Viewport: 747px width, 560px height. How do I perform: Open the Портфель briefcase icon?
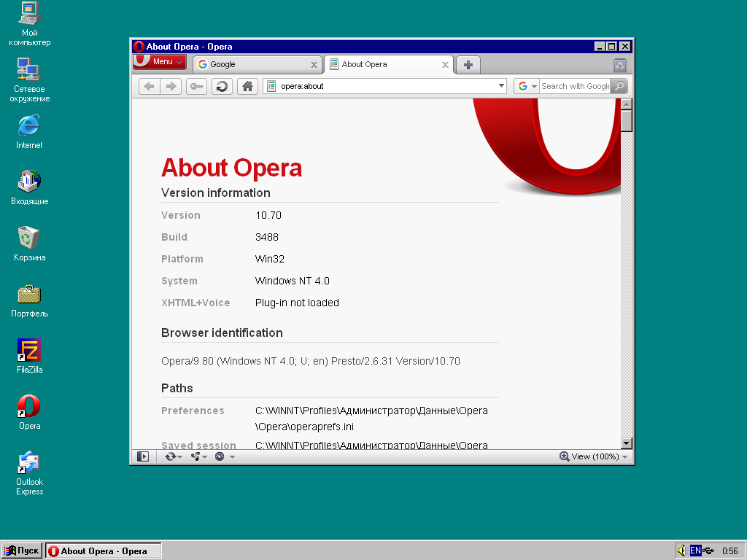click(29, 300)
